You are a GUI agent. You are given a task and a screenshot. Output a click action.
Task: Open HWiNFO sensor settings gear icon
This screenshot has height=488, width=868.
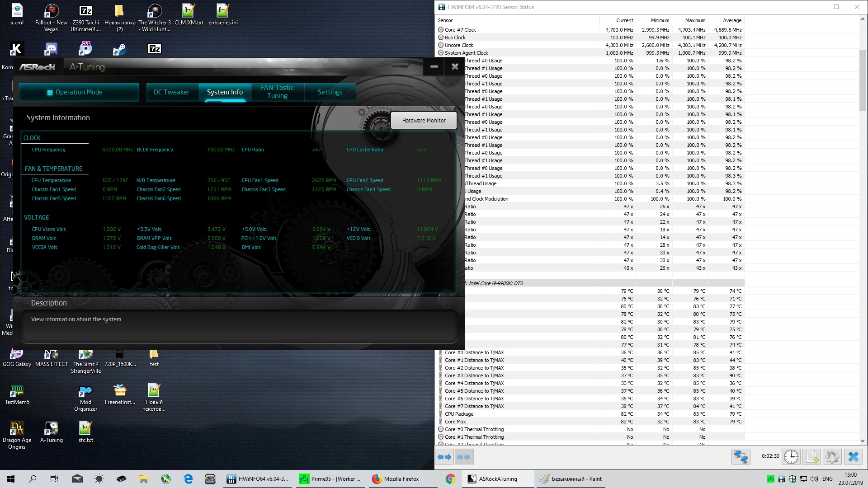(832, 457)
